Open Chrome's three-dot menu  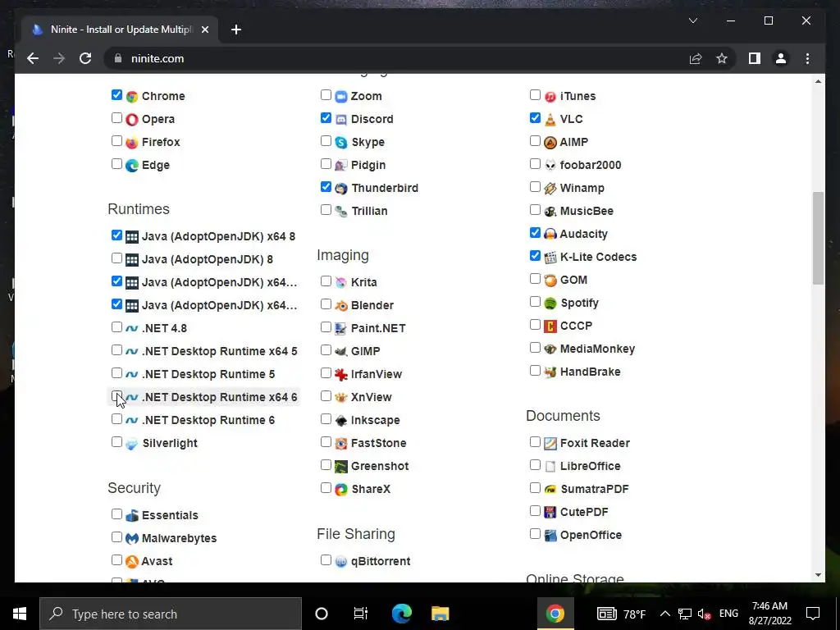point(807,58)
